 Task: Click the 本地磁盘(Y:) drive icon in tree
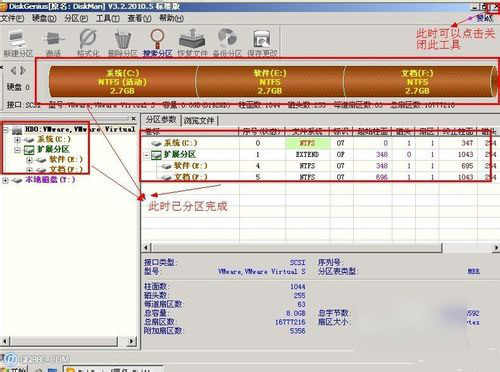click(x=17, y=180)
